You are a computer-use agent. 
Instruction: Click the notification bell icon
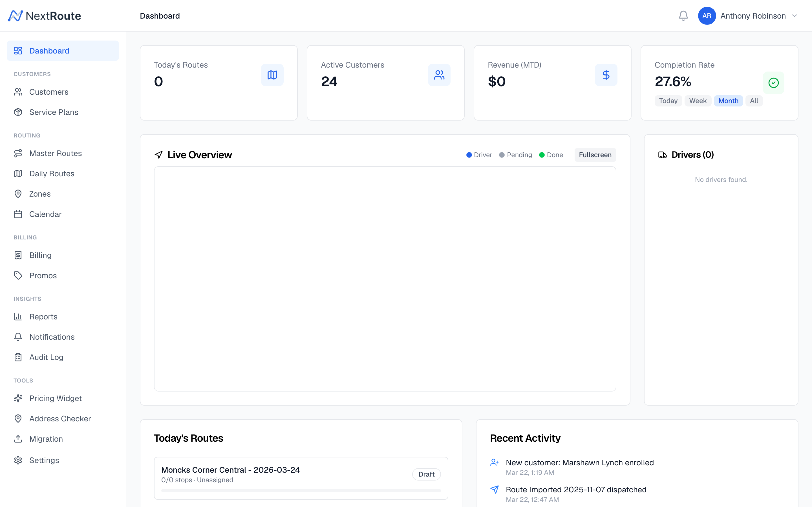click(x=683, y=16)
